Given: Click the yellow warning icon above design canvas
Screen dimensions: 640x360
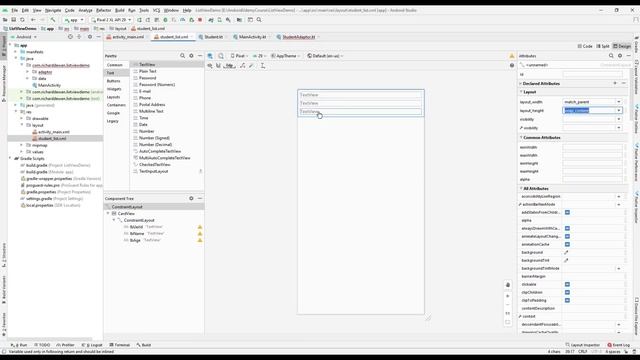Looking at the screenshot, I should 512,56.
